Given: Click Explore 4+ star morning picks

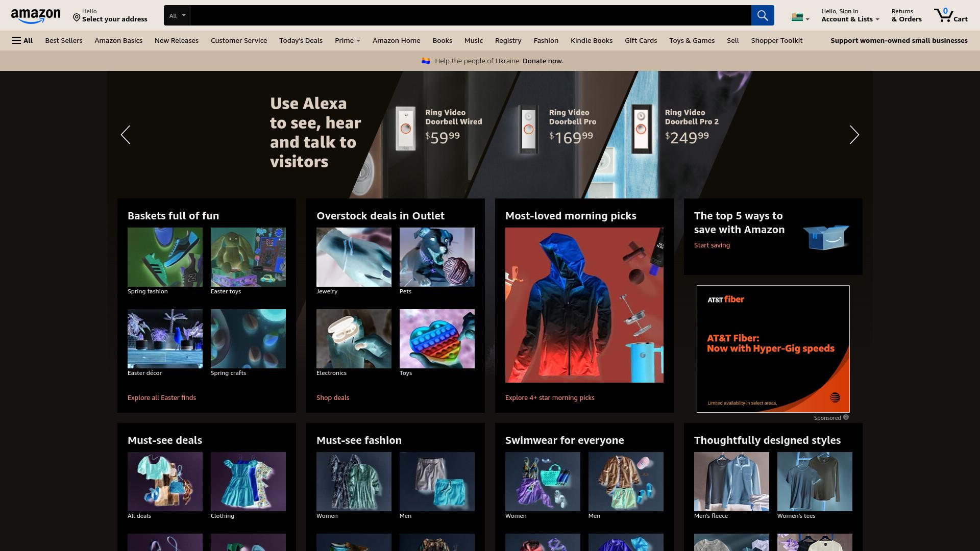Looking at the screenshot, I should [x=550, y=397].
